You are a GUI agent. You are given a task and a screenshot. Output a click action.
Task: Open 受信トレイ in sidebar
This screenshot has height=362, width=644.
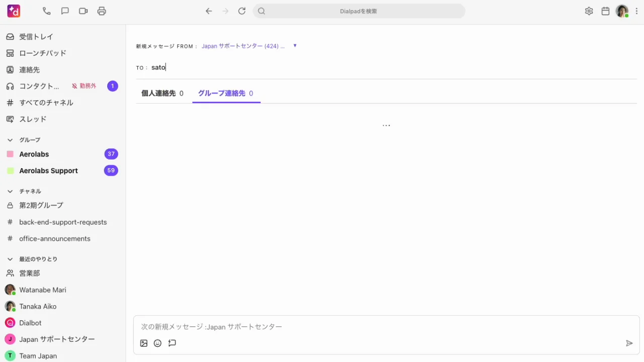36,37
